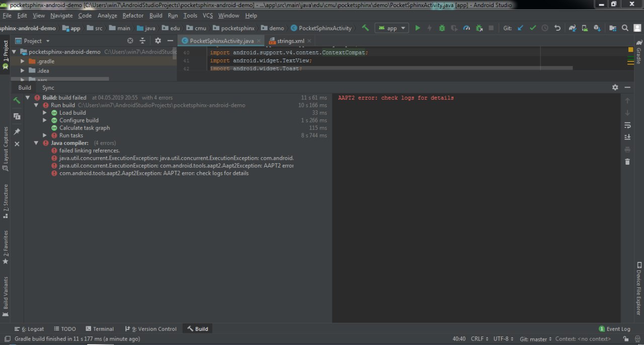Click Git: master branch in status bar
644x345 pixels.
click(x=536, y=339)
